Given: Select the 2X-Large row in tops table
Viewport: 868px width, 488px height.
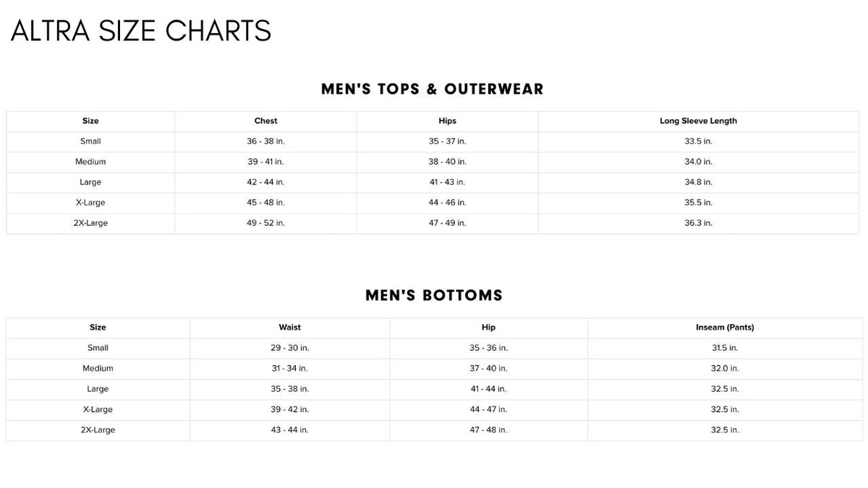Looking at the screenshot, I should [433, 223].
